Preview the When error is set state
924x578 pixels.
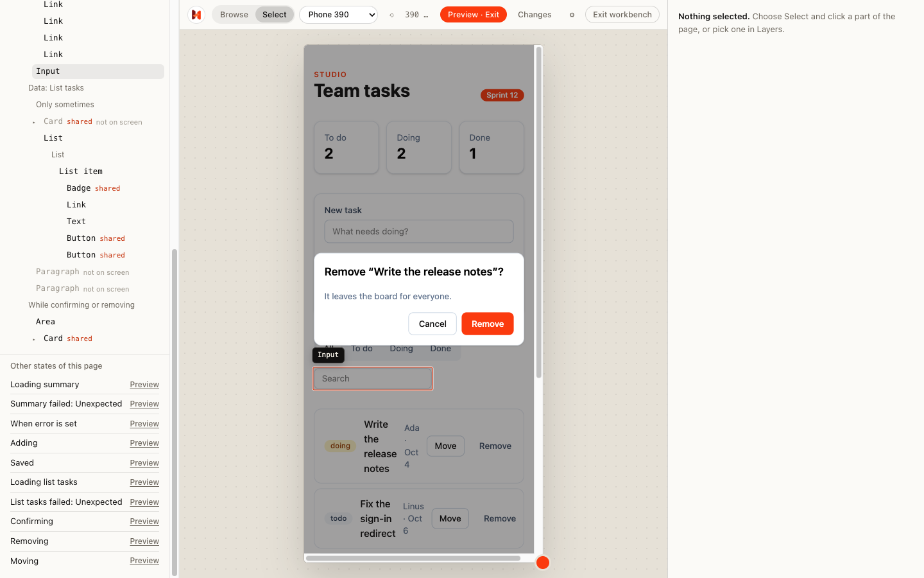144,424
